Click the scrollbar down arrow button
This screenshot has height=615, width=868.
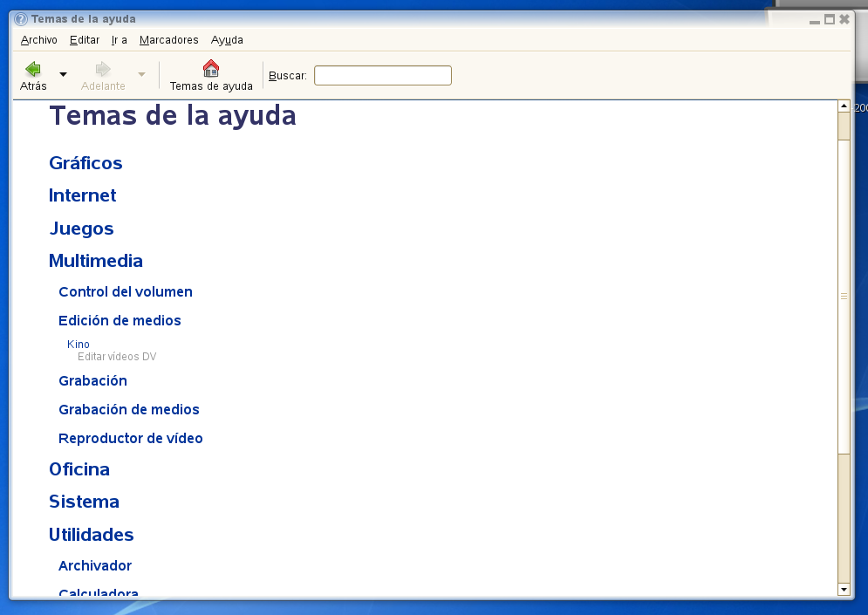point(843,590)
